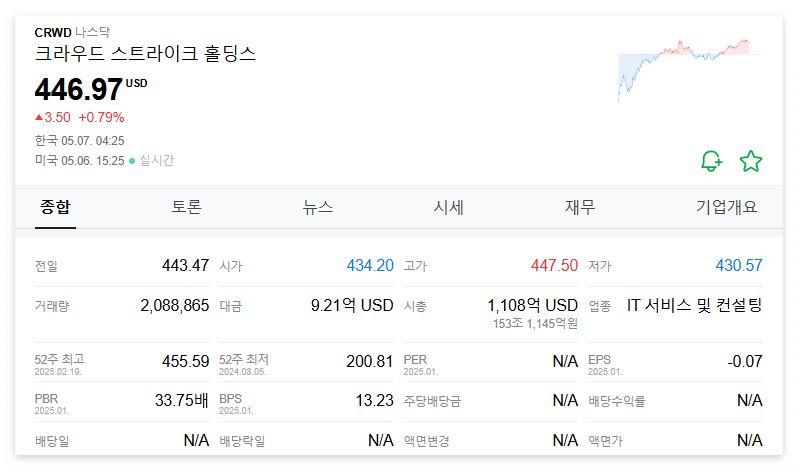Click the 나스닥 exchange label
The image size is (798, 470).
[x=93, y=33]
